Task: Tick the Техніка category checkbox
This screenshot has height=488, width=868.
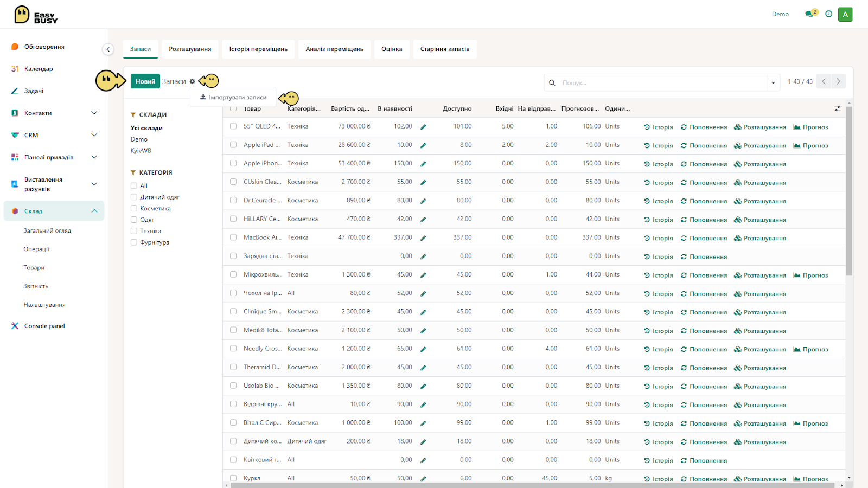Action: (x=133, y=231)
